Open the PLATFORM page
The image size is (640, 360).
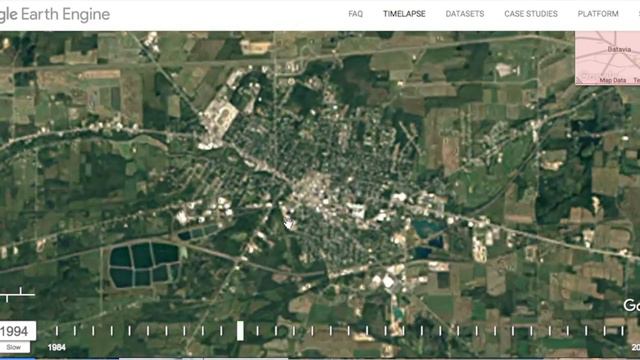tap(598, 14)
